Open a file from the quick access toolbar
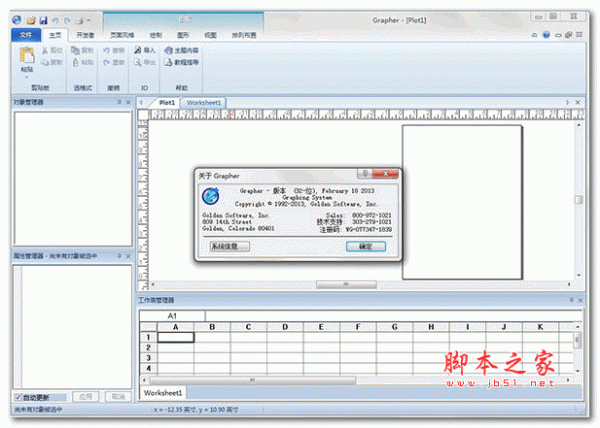 coord(31,20)
